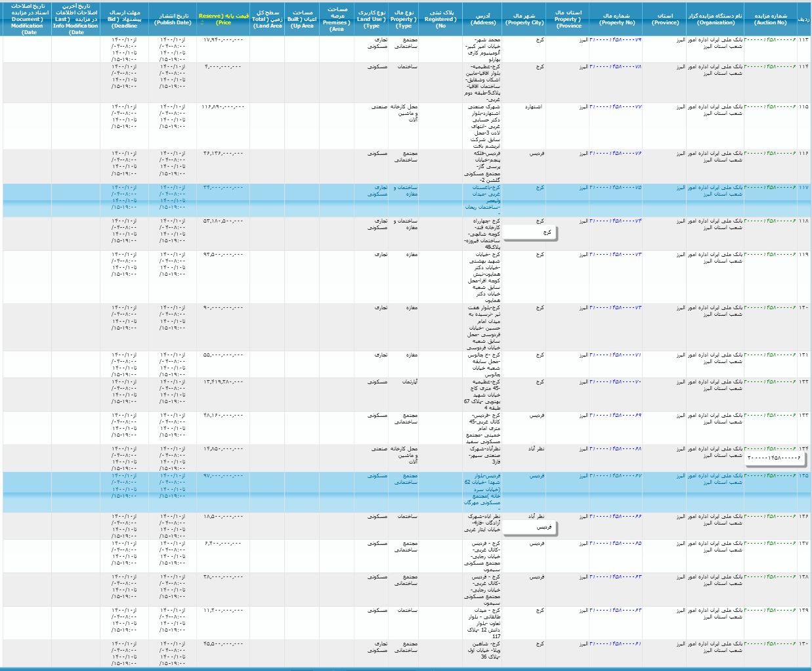Open property number link in highlighted row 117
812x671 pixels.
click(615, 188)
